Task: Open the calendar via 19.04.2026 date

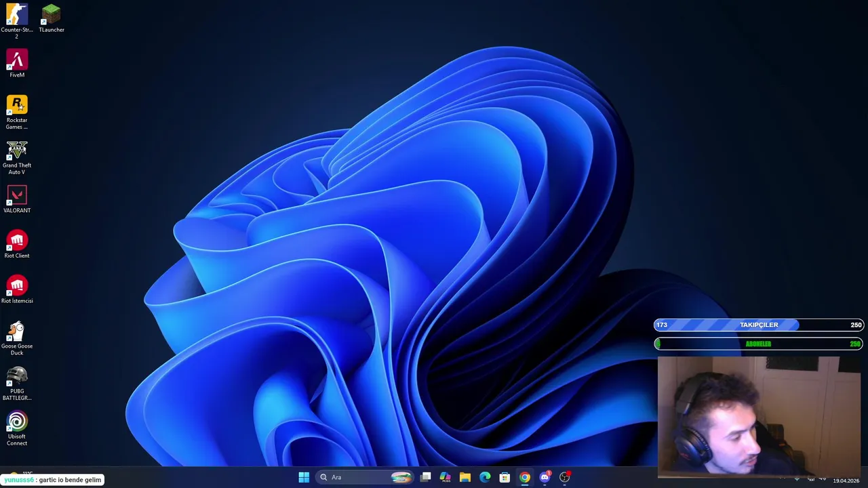Action: pyautogui.click(x=846, y=481)
